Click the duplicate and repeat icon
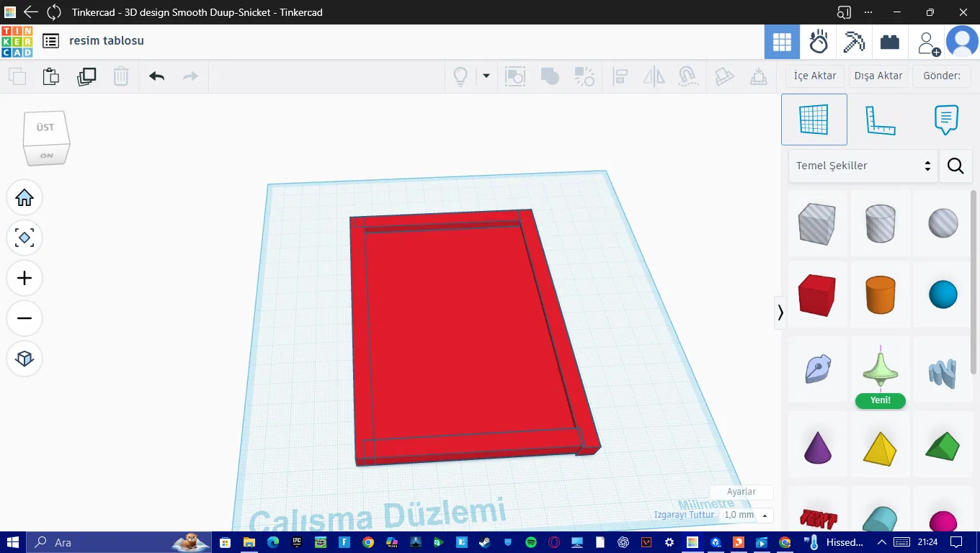The width and height of the screenshot is (980, 553). tap(86, 76)
